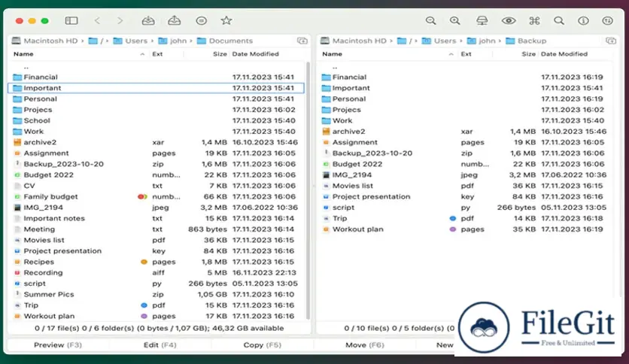Screen dimensions: 629x364
Task: Select the Personal folder in right pane
Action: point(465,99)
